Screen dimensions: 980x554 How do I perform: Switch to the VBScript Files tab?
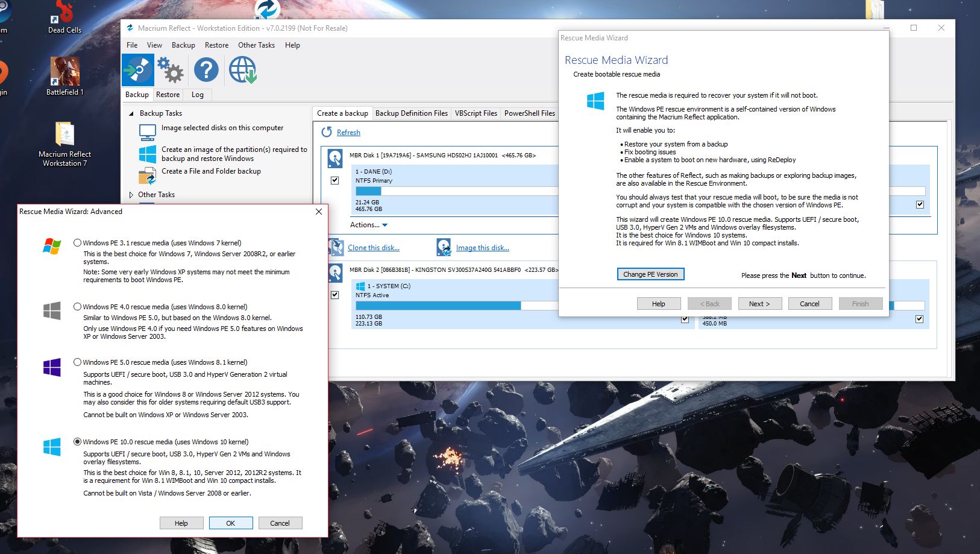476,113
